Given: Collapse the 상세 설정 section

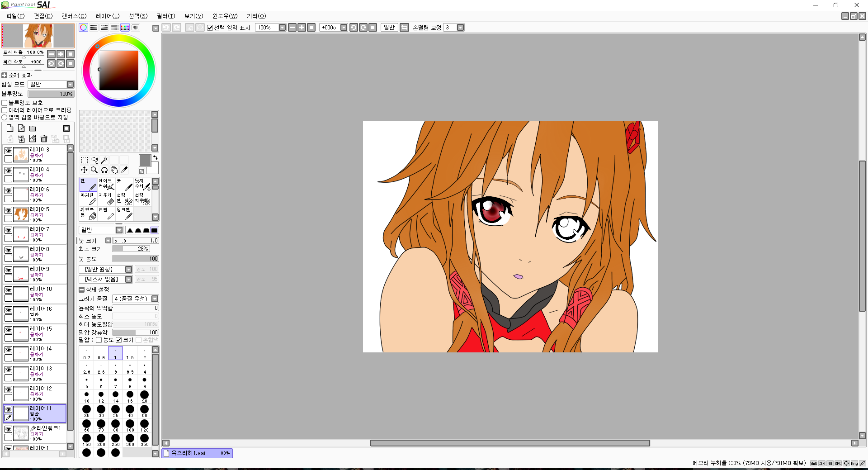Looking at the screenshot, I should [x=82, y=290].
